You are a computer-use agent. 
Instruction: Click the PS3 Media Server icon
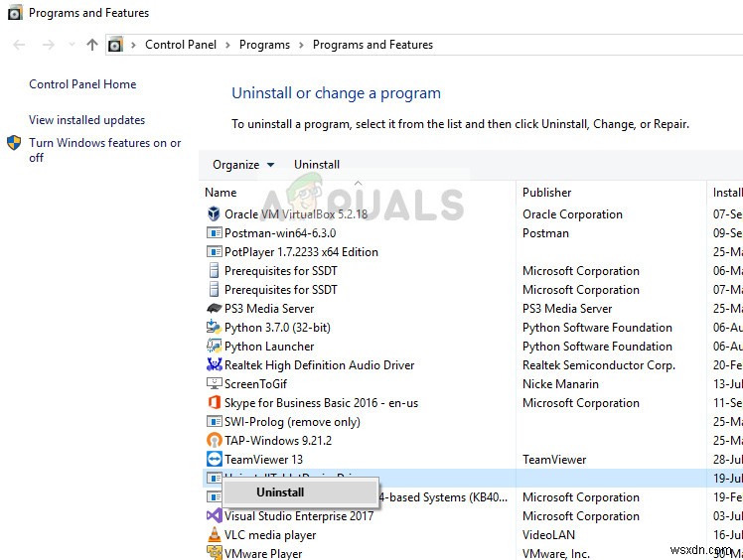(x=215, y=309)
